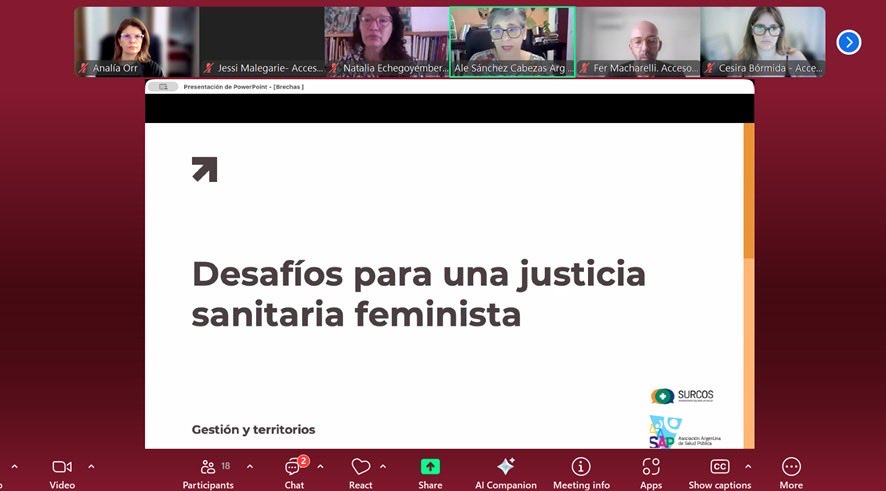This screenshot has height=491, width=886.
Task: Select Cesira Bórmida video thumbnail
Action: [763, 42]
